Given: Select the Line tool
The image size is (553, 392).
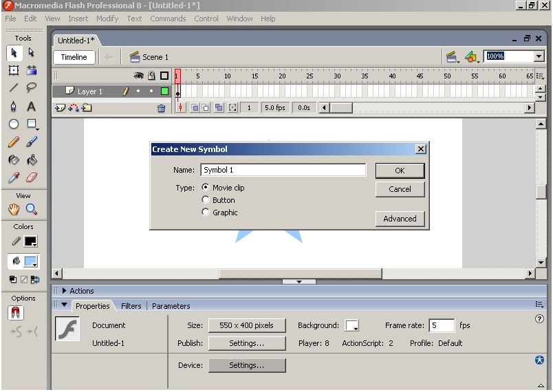Looking at the screenshot, I should click(14, 87).
